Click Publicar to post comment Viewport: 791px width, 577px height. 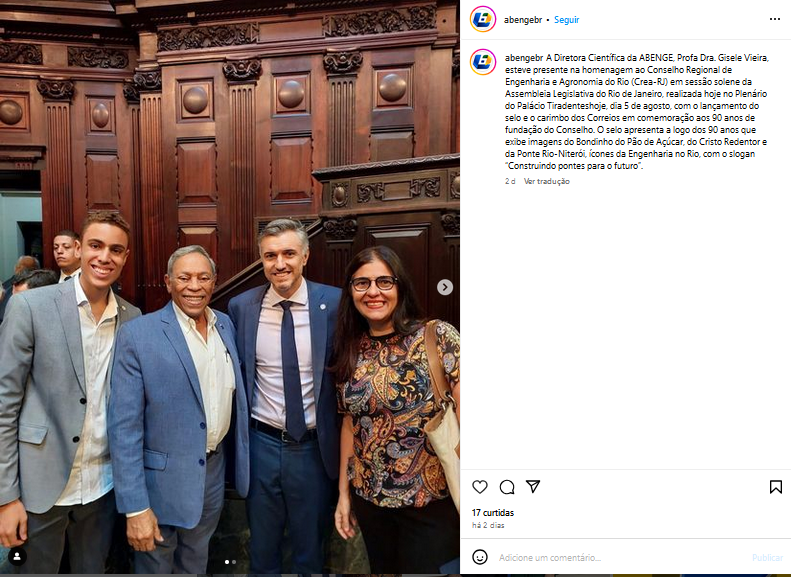click(767, 557)
